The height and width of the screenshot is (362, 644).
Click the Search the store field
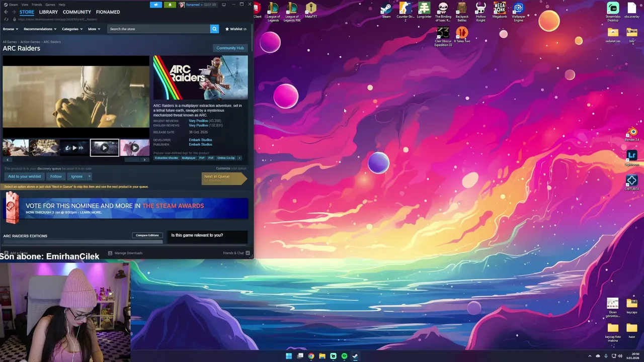(159, 29)
